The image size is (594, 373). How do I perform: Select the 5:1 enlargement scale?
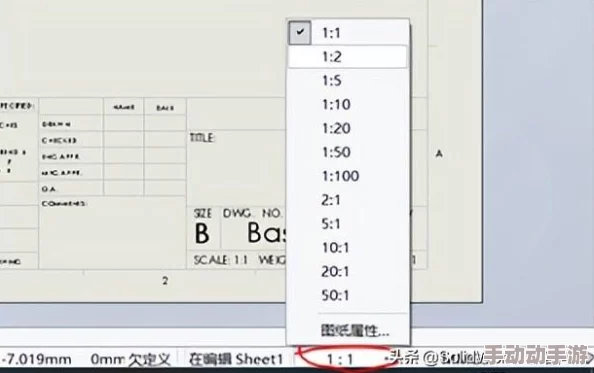coord(348,224)
